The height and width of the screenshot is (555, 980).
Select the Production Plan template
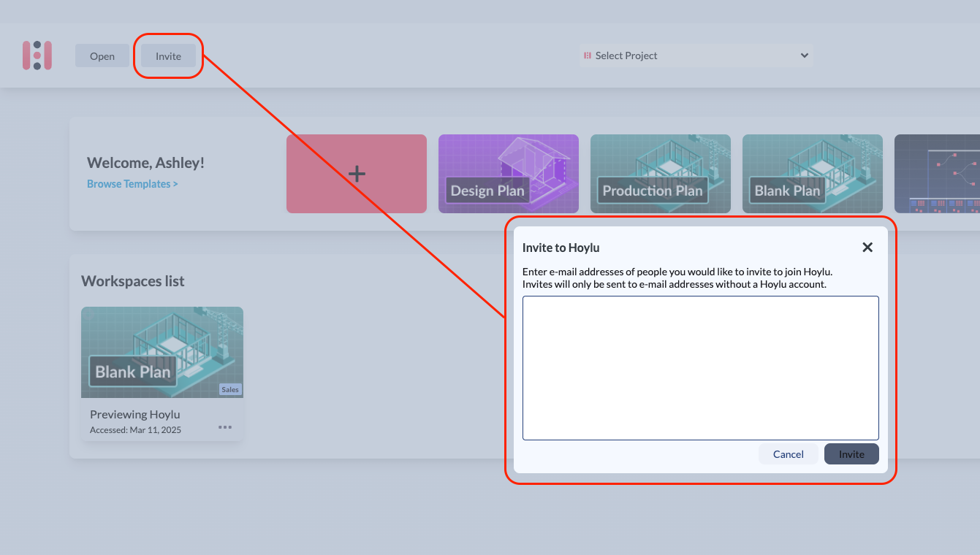pyautogui.click(x=661, y=174)
